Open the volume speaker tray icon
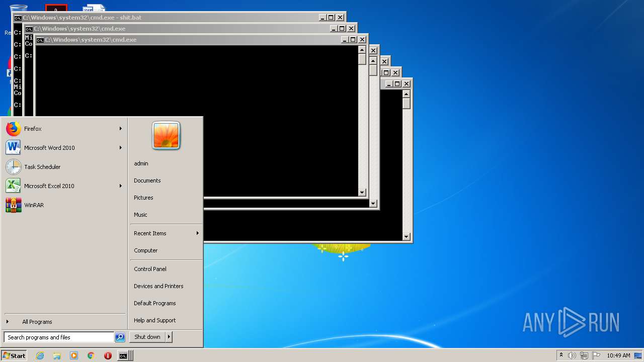The image size is (644, 362). [x=572, y=355]
